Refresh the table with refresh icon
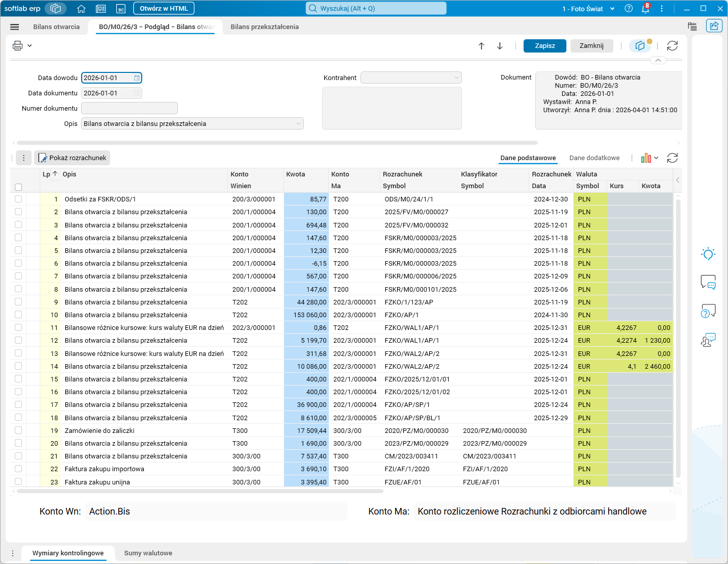Screen dimensions: 728x564 click(x=672, y=158)
